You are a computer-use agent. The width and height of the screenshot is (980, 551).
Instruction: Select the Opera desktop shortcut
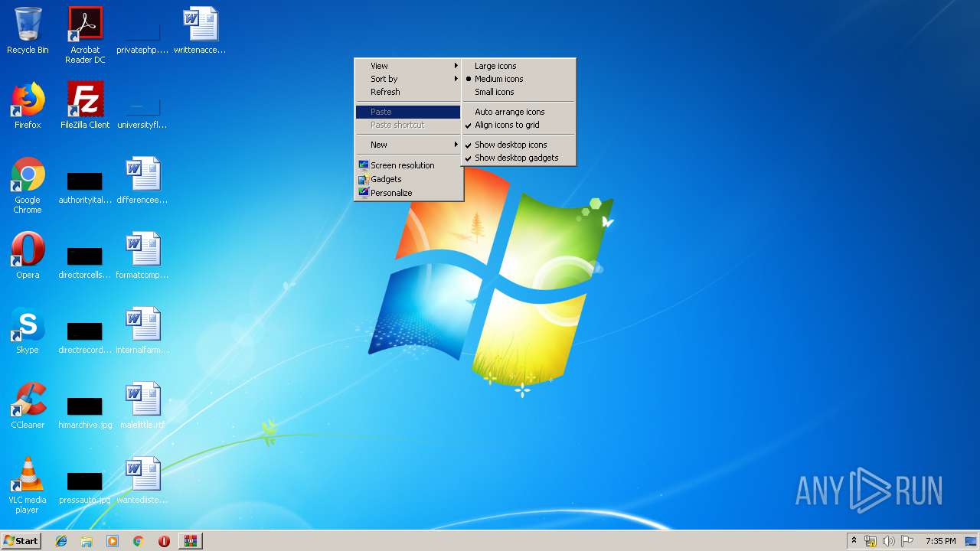tap(28, 256)
